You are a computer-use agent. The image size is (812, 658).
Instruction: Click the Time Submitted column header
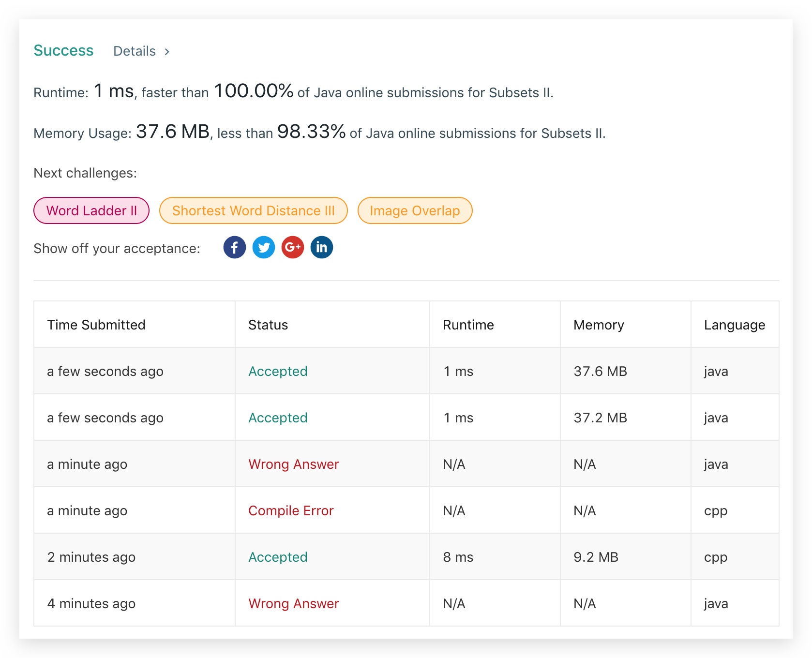(x=96, y=325)
